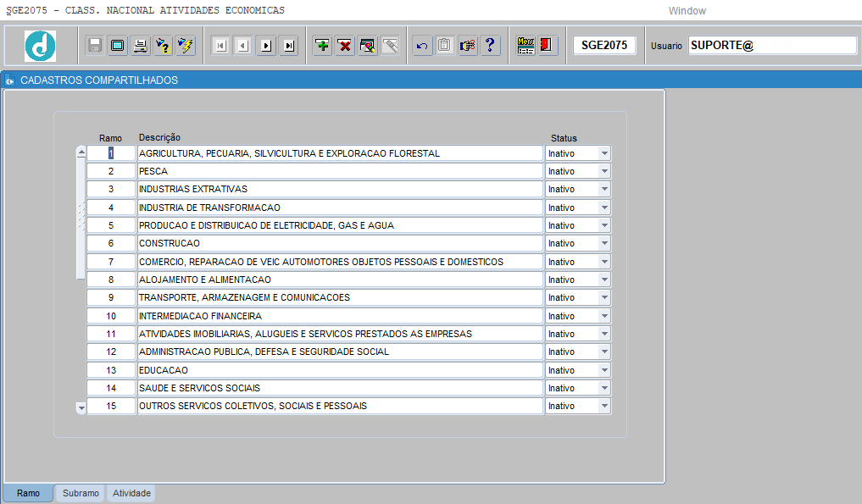Click scroll up arrow of records list
The width and height of the screenshot is (862, 504).
coord(81,152)
